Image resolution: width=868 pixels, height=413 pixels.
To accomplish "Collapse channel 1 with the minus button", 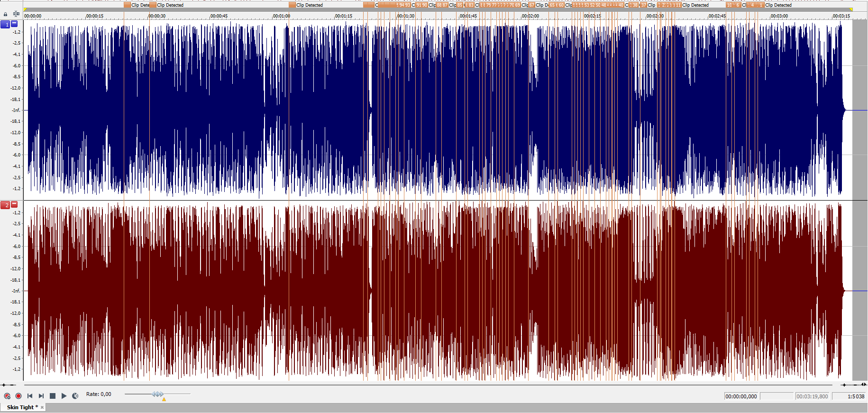I will (14, 24).
